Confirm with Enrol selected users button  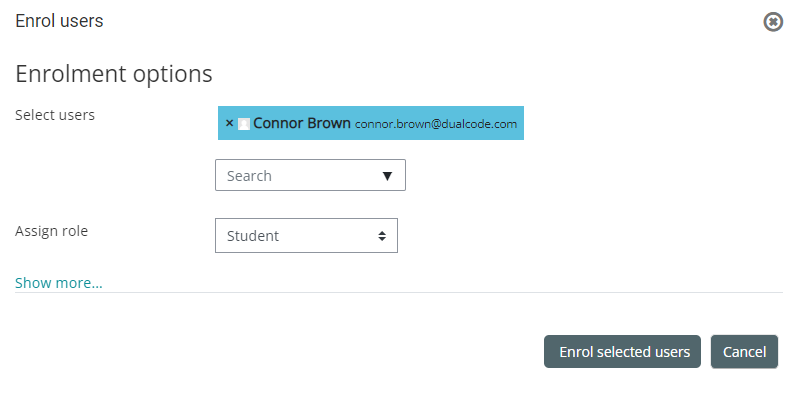tap(622, 351)
